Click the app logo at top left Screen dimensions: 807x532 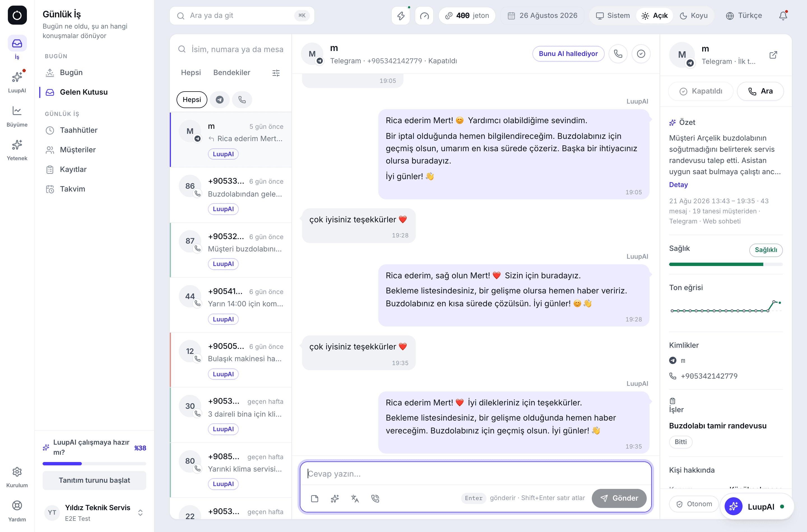[x=17, y=15]
